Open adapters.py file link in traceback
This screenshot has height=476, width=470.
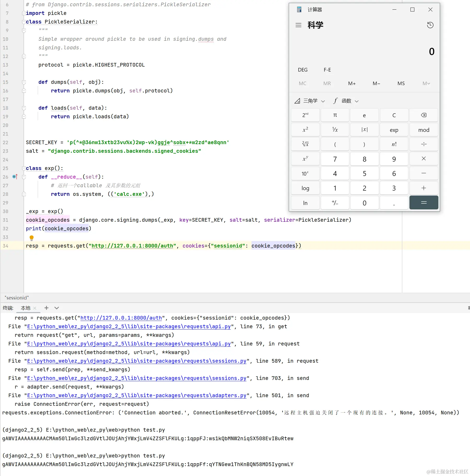[x=137, y=395]
